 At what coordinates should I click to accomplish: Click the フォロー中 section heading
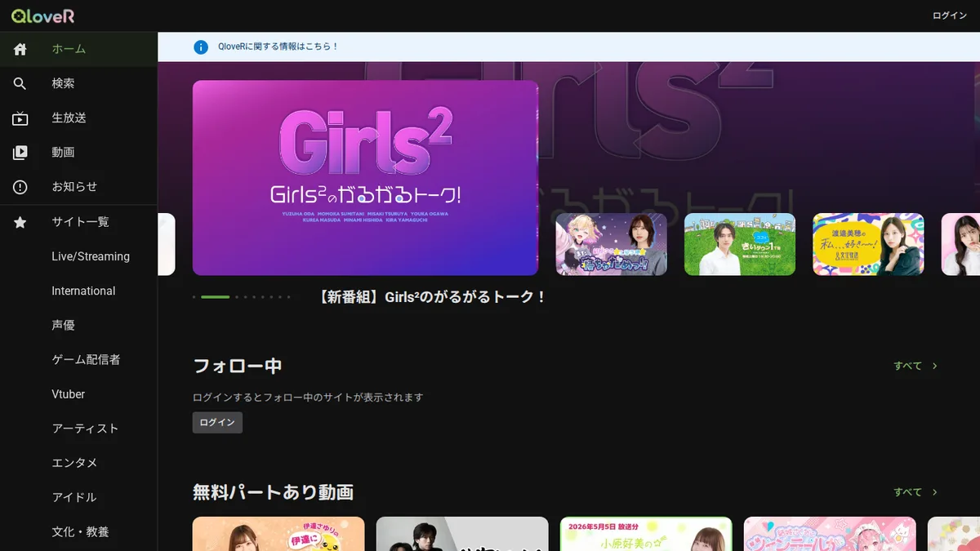point(238,366)
